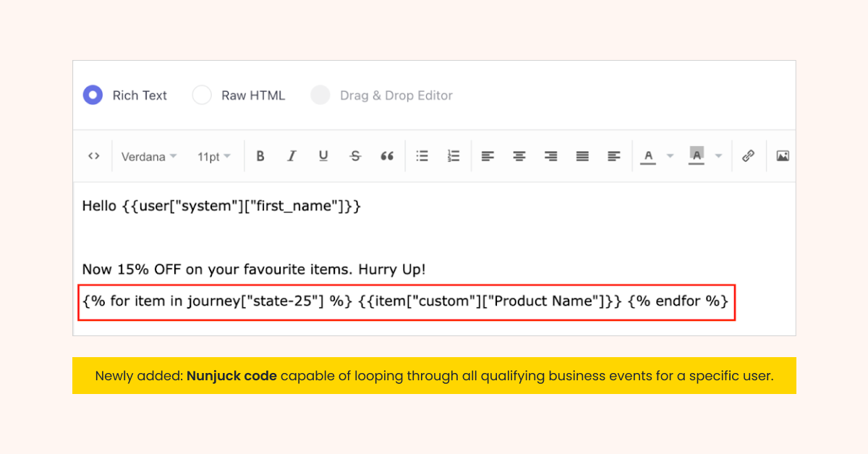Insert a blockquote
Screen dimensions: 868x454
coord(387,156)
